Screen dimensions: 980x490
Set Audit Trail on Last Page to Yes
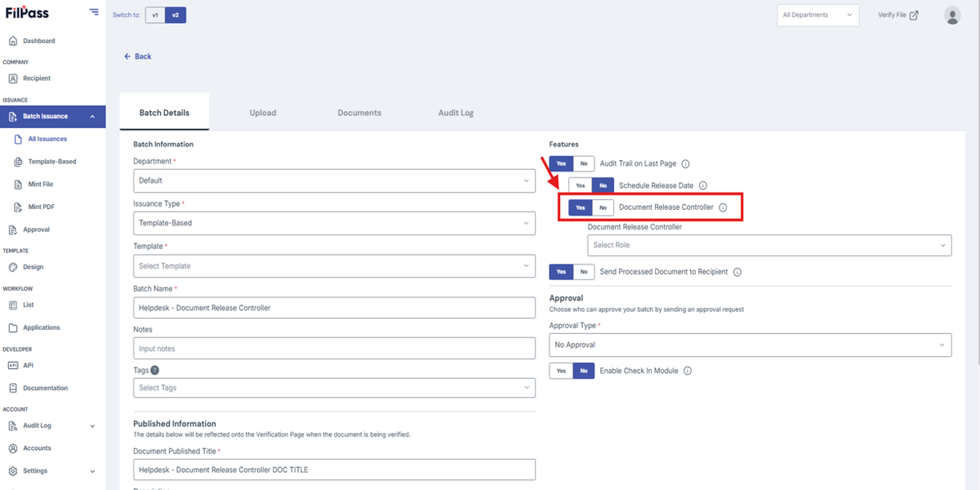click(561, 163)
